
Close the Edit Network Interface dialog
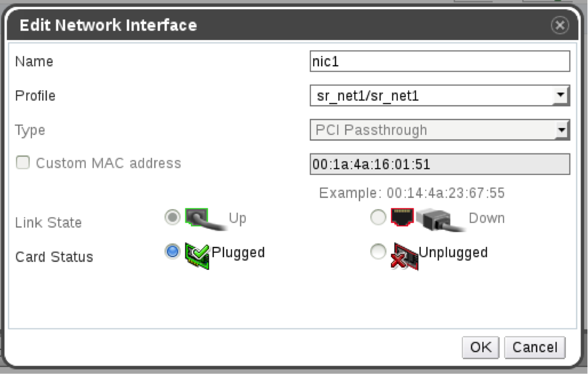click(x=559, y=25)
